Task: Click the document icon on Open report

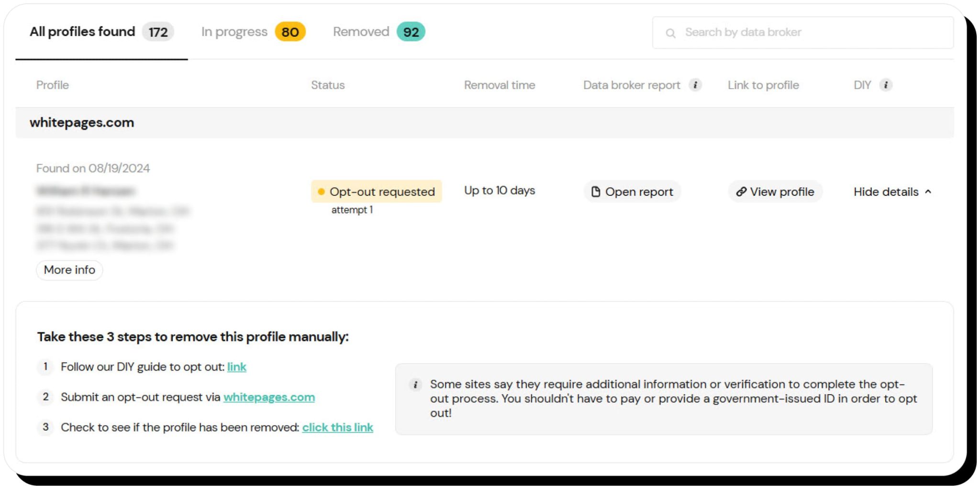Action: click(596, 192)
